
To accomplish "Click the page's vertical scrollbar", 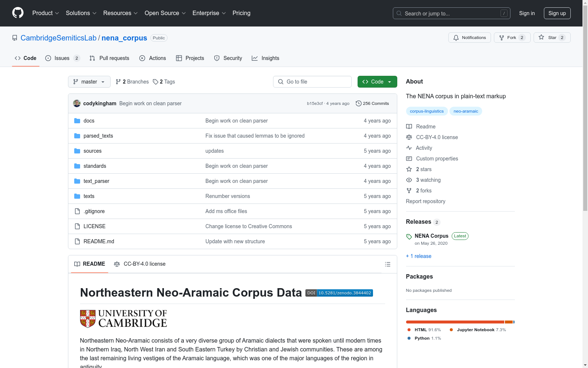I will click(x=585, y=184).
